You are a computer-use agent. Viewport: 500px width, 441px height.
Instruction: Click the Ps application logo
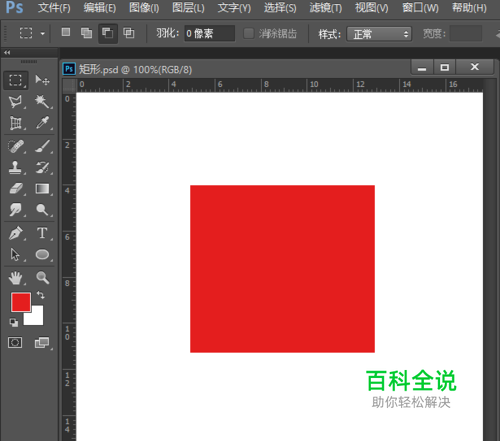[x=15, y=7]
